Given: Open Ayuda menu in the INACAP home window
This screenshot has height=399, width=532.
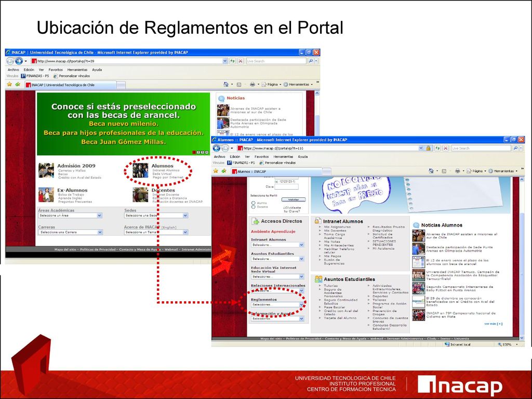Looking at the screenshot, I should [97, 70].
